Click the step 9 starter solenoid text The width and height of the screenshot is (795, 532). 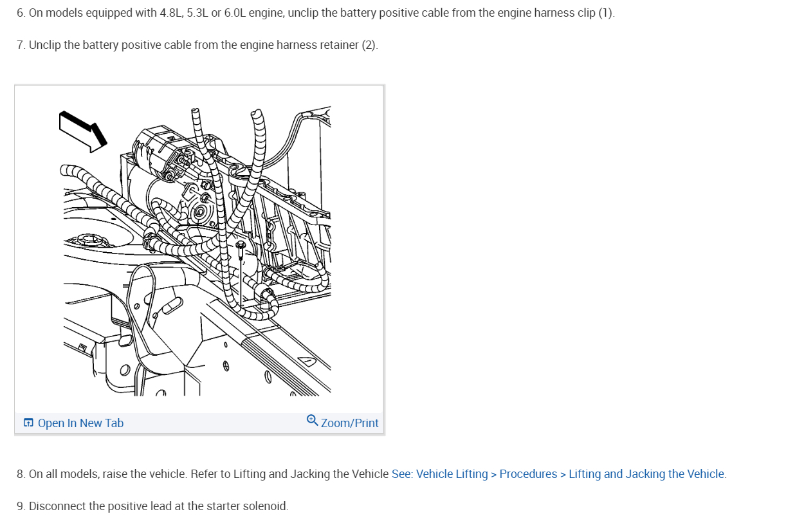tap(152, 506)
